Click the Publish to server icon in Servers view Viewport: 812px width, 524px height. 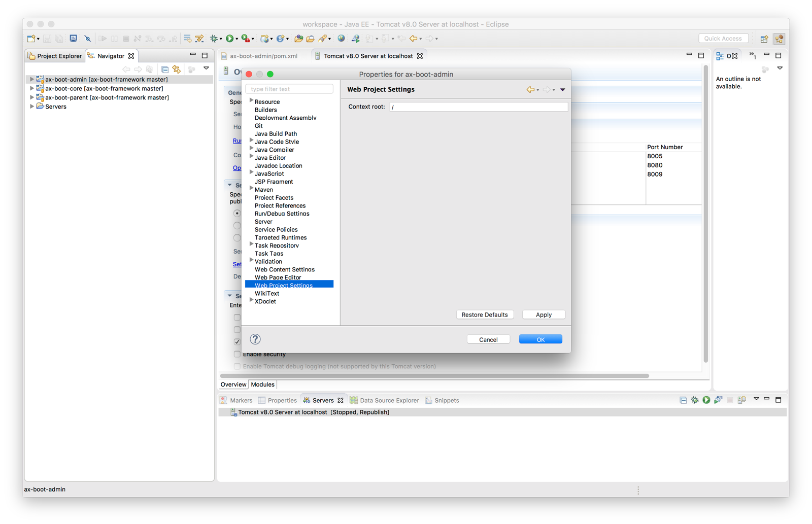pyautogui.click(x=742, y=400)
